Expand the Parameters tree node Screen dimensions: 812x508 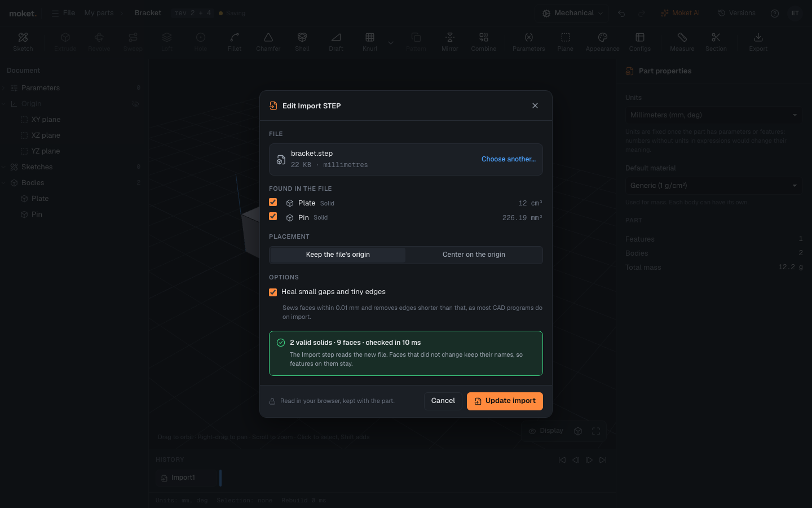4,88
